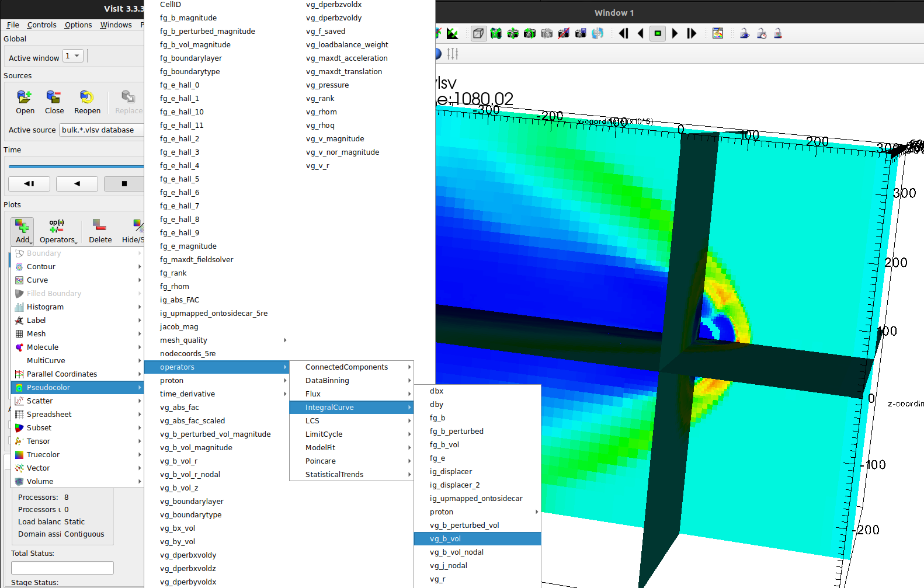Toggle lock view padlock with eye
The width and height of the screenshot is (924, 588).
coord(745,33)
